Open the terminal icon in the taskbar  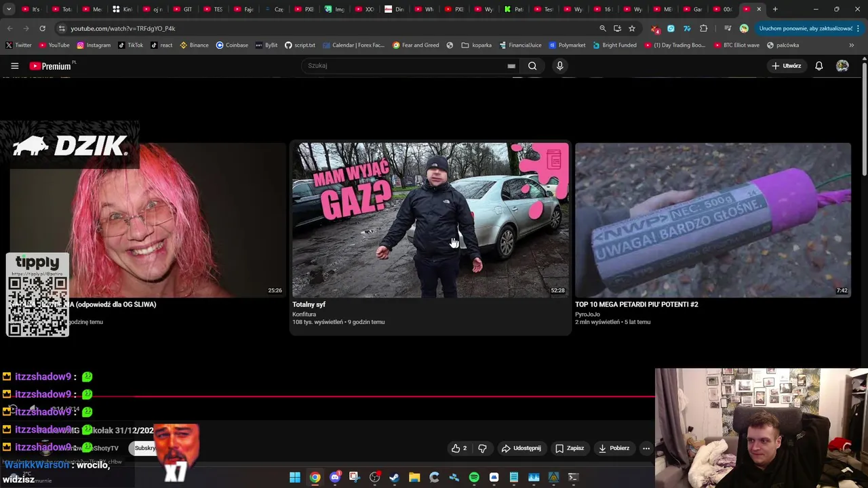pyautogui.click(x=573, y=477)
